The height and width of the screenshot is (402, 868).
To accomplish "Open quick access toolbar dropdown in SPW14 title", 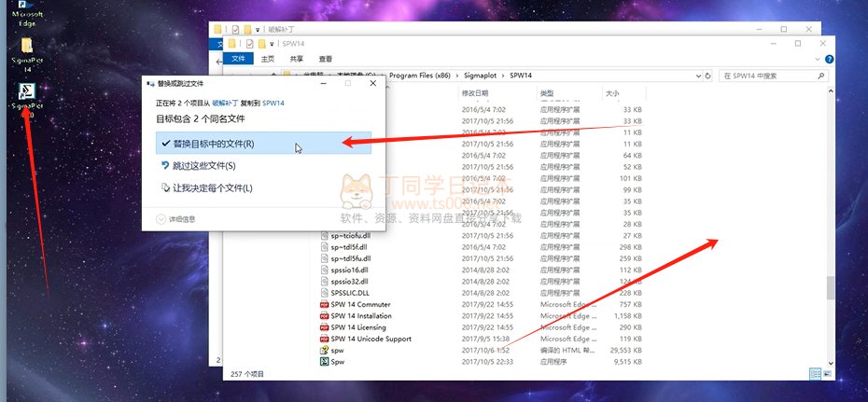I will 272,44.
